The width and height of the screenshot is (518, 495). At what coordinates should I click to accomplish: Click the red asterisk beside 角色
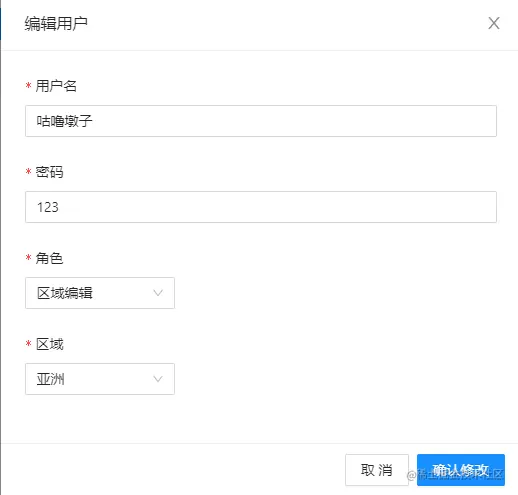(29, 258)
